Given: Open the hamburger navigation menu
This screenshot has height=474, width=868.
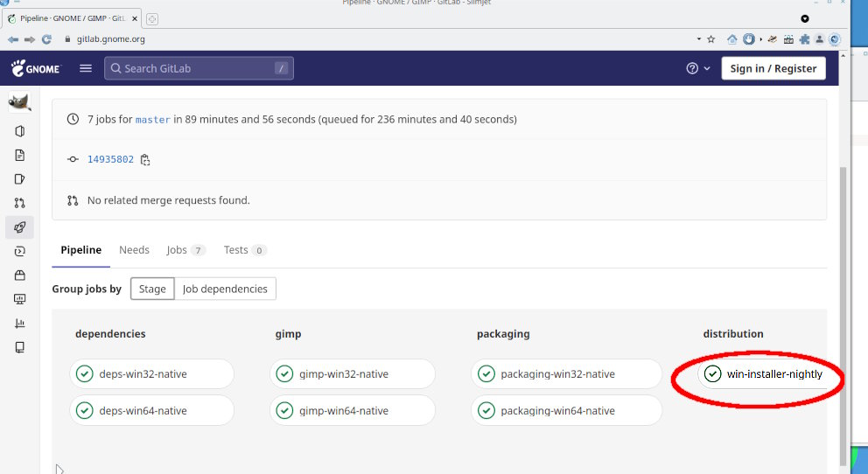Looking at the screenshot, I should [x=85, y=68].
